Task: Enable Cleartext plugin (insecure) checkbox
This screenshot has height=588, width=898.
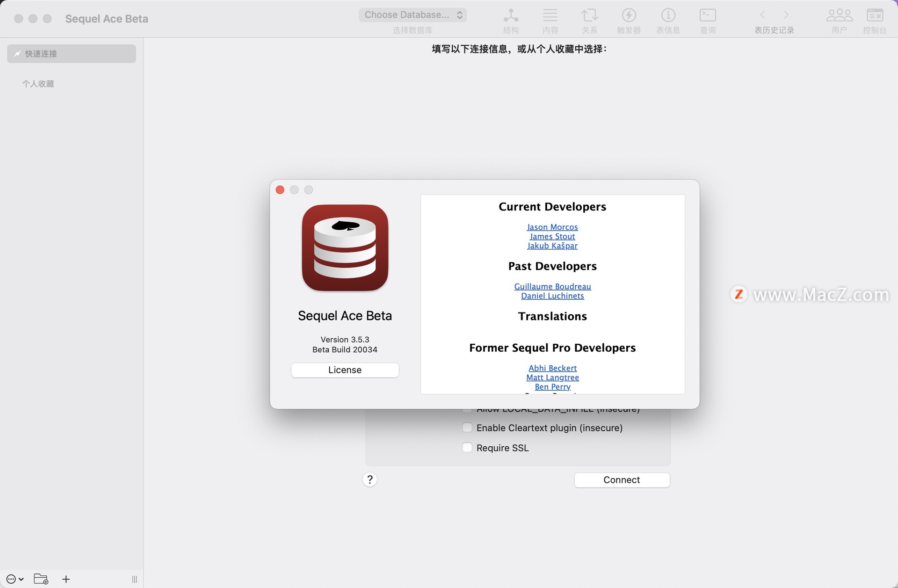Action: (x=467, y=428)
